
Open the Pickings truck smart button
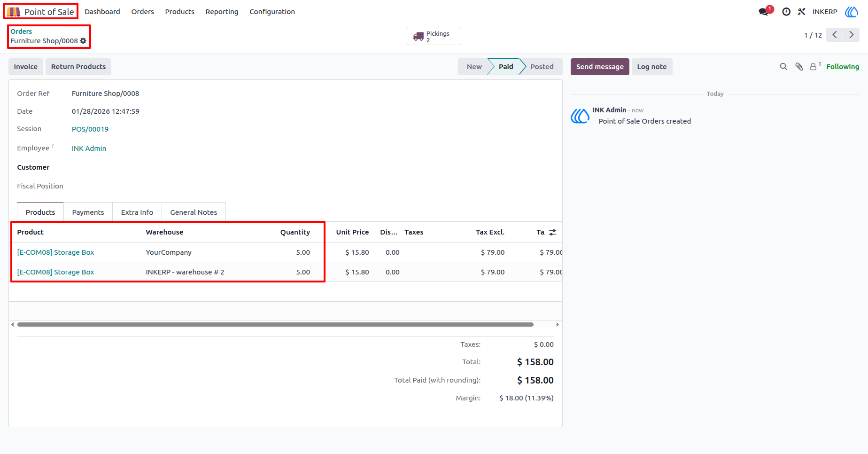pos(434,36)
